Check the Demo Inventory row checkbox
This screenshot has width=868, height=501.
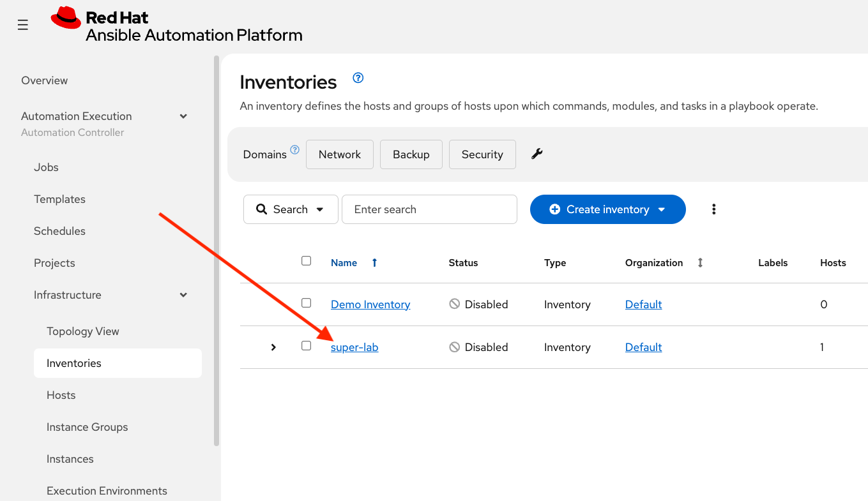306,303
